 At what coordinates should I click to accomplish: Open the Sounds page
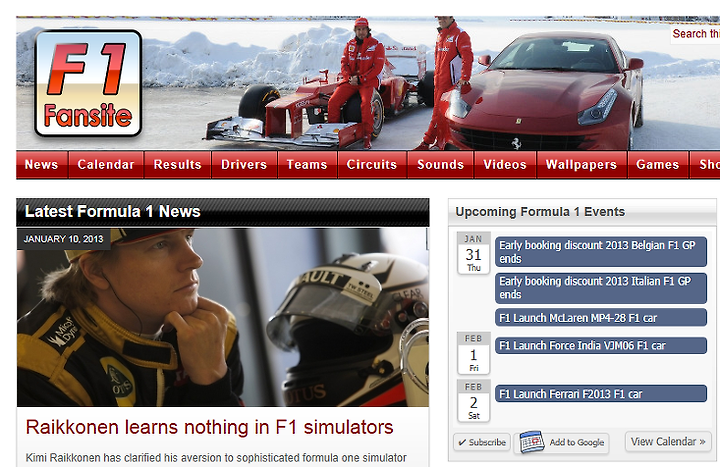pyautogui.click(x=440, y=164)
